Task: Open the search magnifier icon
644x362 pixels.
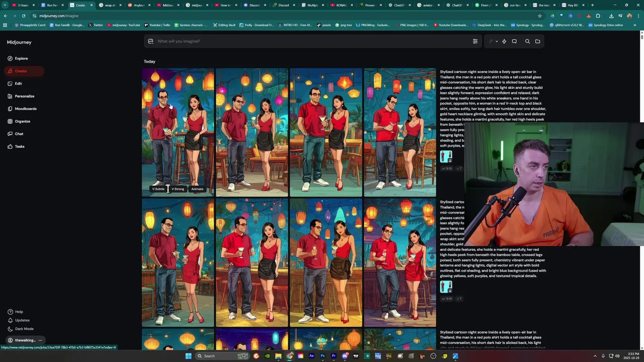Action: click(x=527, y=41)
